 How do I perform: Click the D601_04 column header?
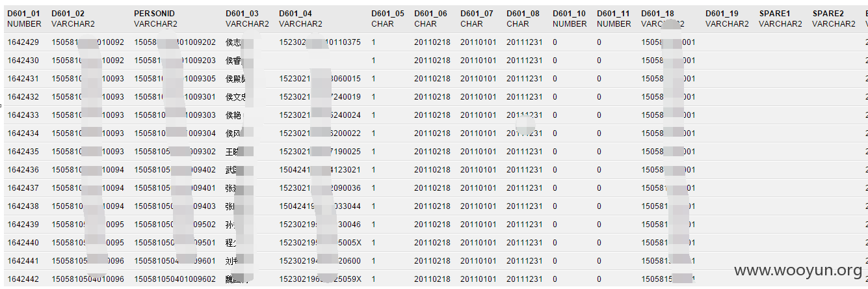pyautogui.click(x=295, y=14)
